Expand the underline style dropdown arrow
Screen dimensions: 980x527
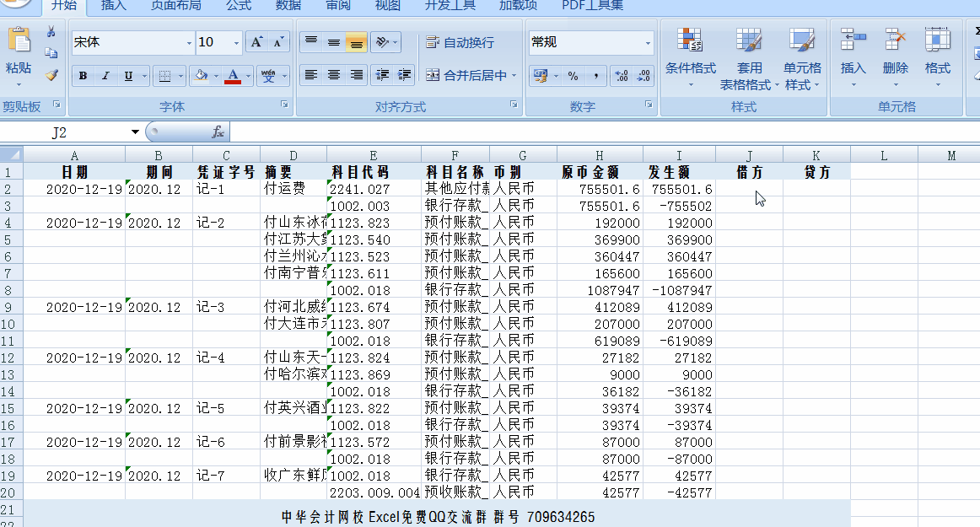click(x=144, y=76)
